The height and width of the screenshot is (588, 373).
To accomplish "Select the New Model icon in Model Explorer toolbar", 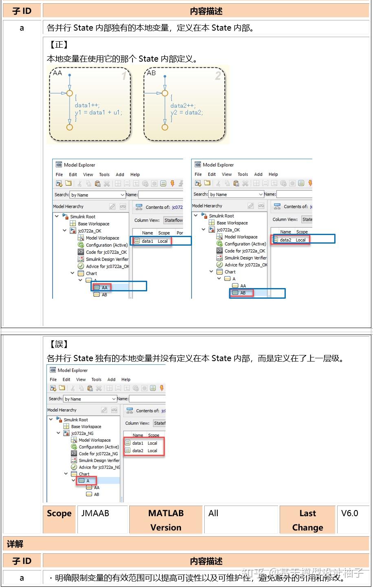I will click(59, 183).
